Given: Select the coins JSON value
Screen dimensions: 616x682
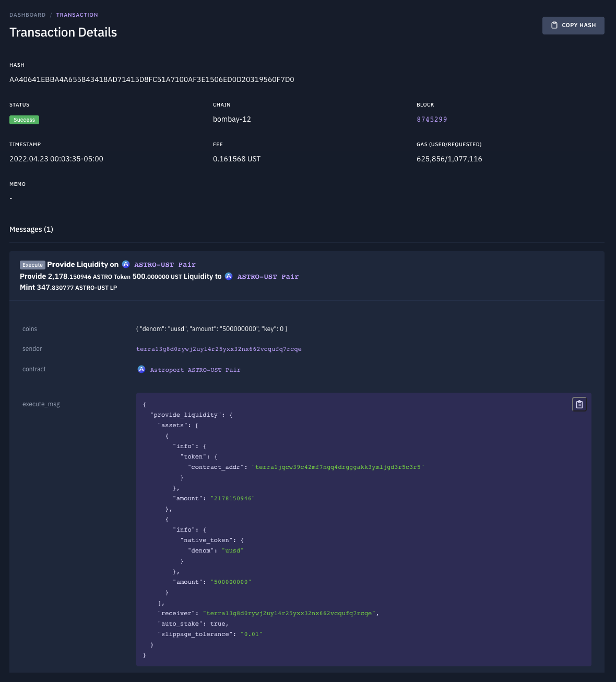Looking at the screenshot, I should pos(211,329).
